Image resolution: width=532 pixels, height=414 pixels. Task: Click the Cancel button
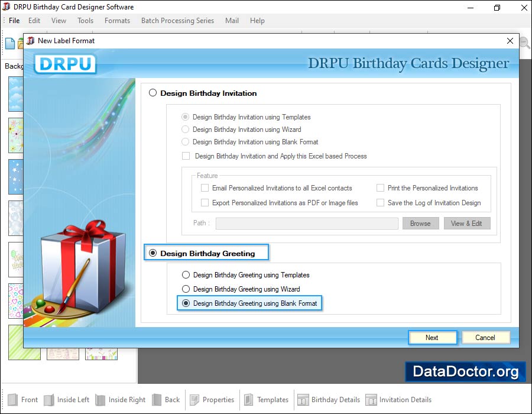(x=485, y=338)
